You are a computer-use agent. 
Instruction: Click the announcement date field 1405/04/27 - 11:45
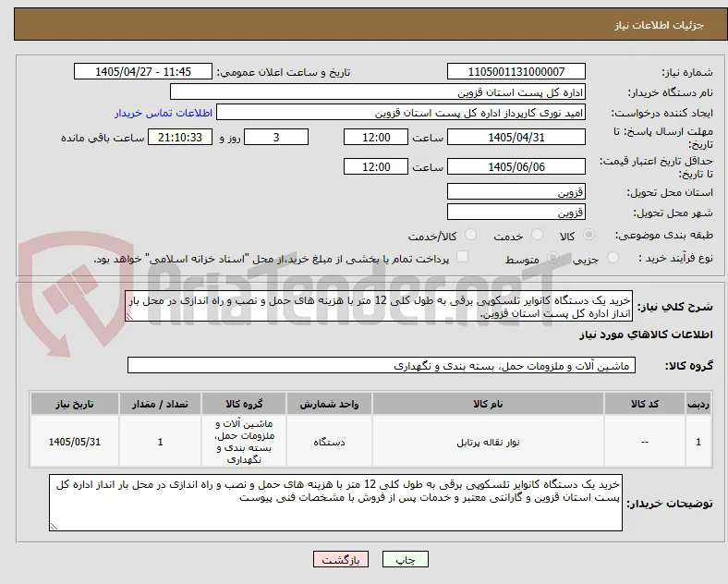click(x=143, y=71)
